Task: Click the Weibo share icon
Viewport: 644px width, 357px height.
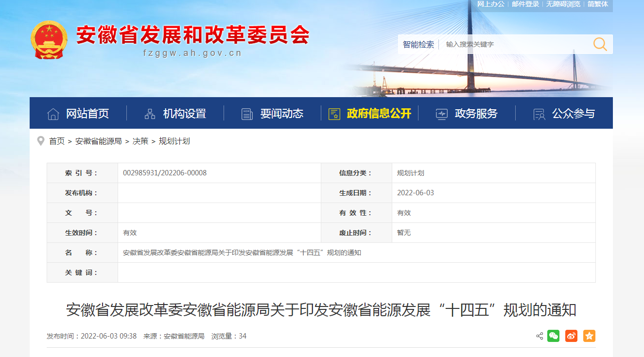Action: (x=571, y=335)
